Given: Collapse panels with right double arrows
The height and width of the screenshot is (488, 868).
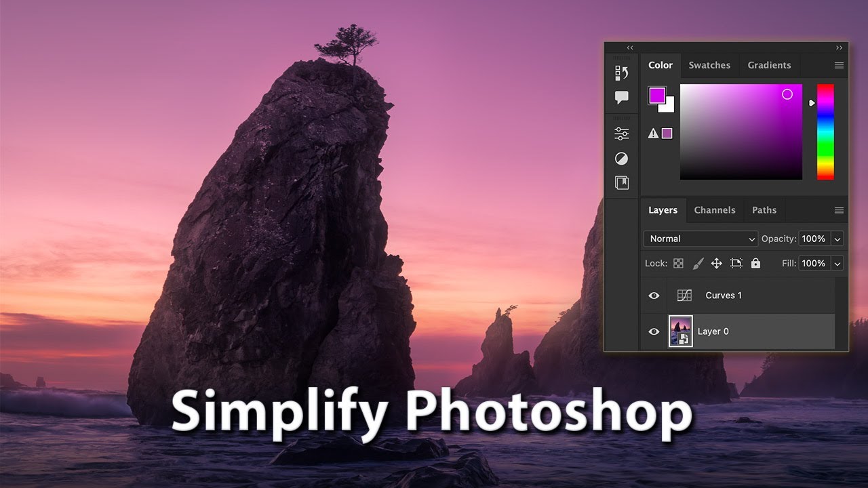Looking at the screenshot, I should click(x=840, y=47).
